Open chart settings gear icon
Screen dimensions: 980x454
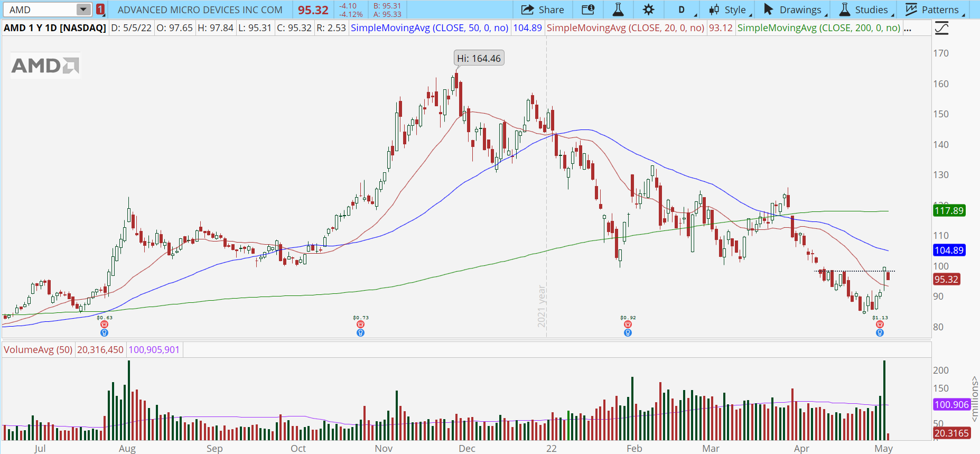pos(648,10)
